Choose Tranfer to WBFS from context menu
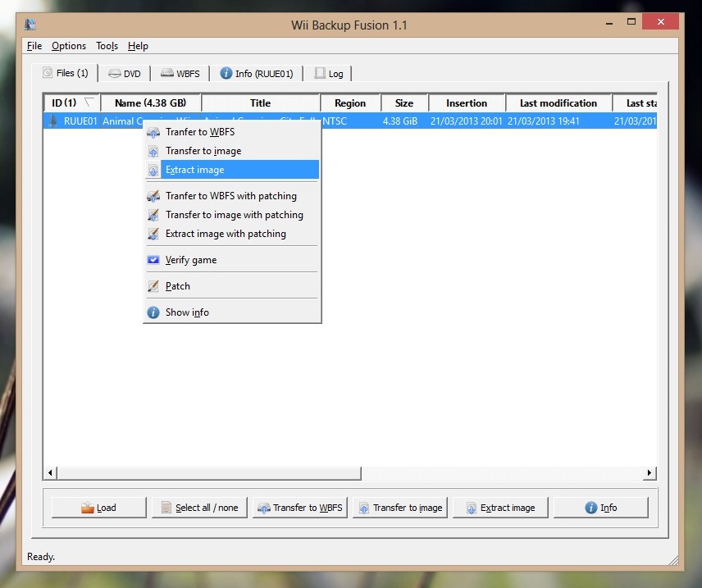The width and height of the screenshot is (702, 588). (x=232, y=132)
